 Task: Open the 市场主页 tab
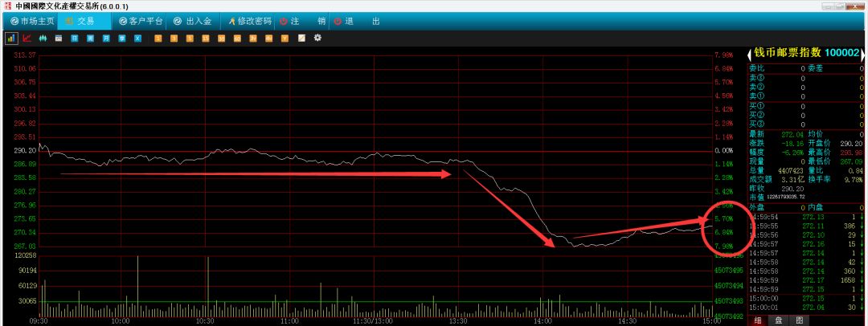(x=32, y=21)
